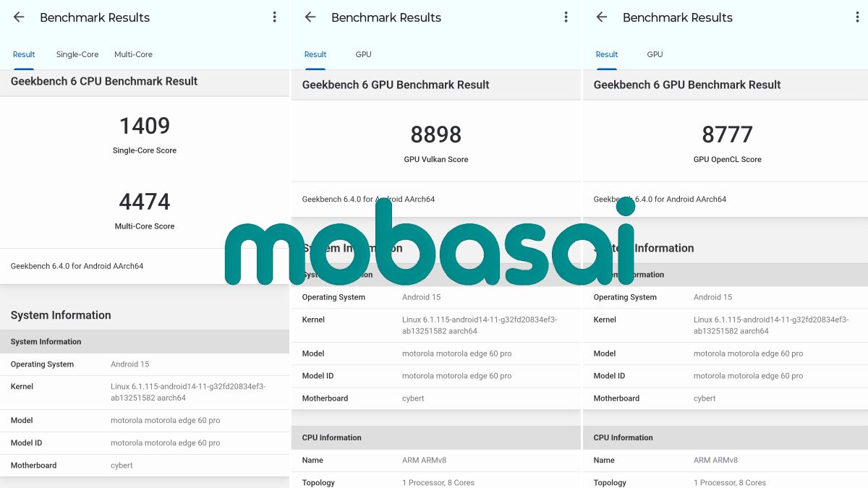Switch to the Multi-Core tab
This screenshot has width=868, height=488.
coord(133,54)
